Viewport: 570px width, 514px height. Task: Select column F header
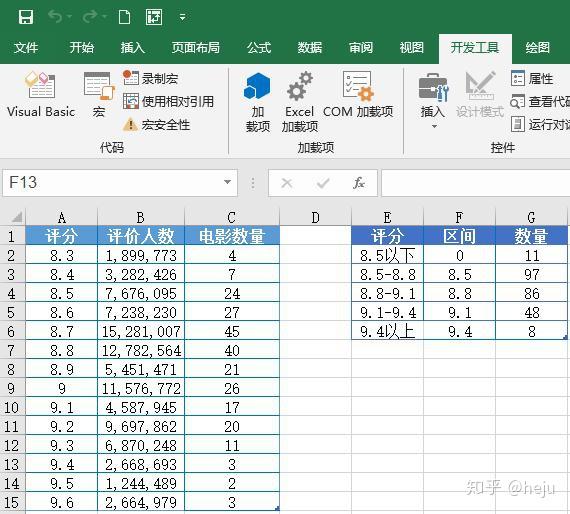[x=459, y=218]
